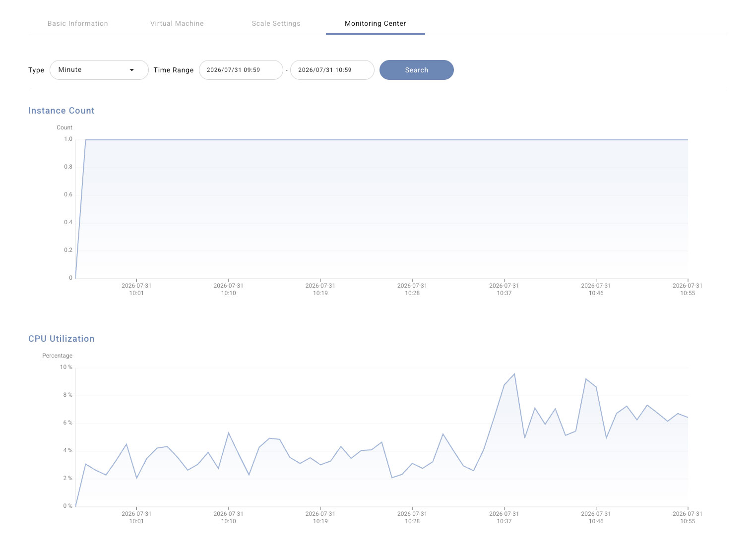Click the CPU Utilization heading
Screen dimensions: 756x550
[62, 339]
